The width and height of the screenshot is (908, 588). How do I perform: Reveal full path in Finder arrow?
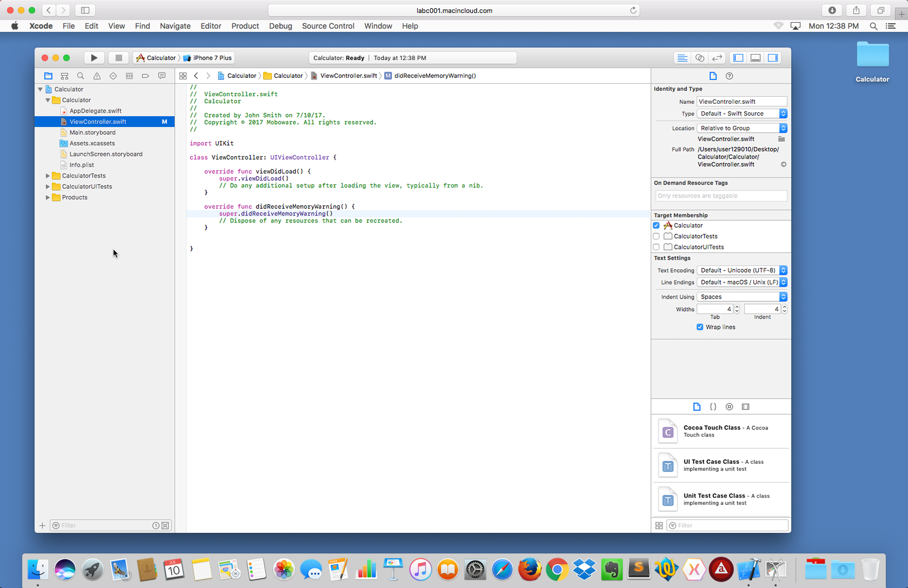pyautogui.click(x=784, y=164)
